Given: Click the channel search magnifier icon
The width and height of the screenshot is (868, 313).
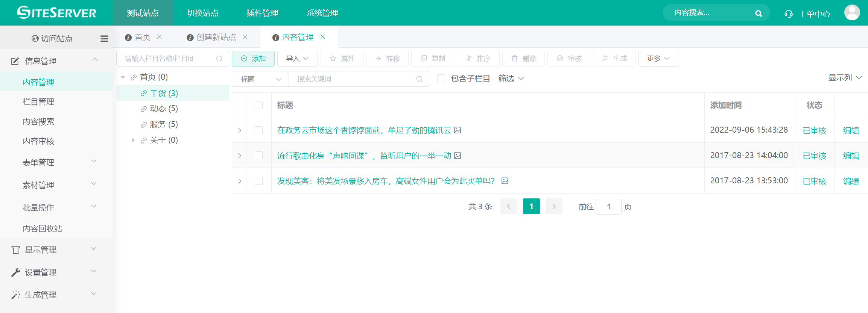Looking at the screenshot, I should point(219,59).
